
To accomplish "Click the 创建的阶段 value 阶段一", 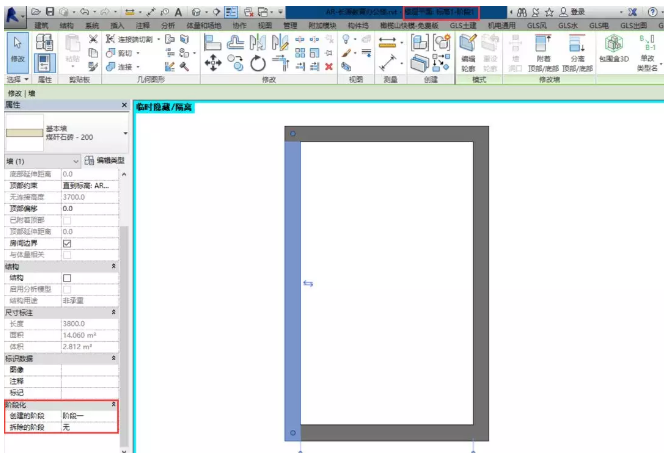I will 89,416.
